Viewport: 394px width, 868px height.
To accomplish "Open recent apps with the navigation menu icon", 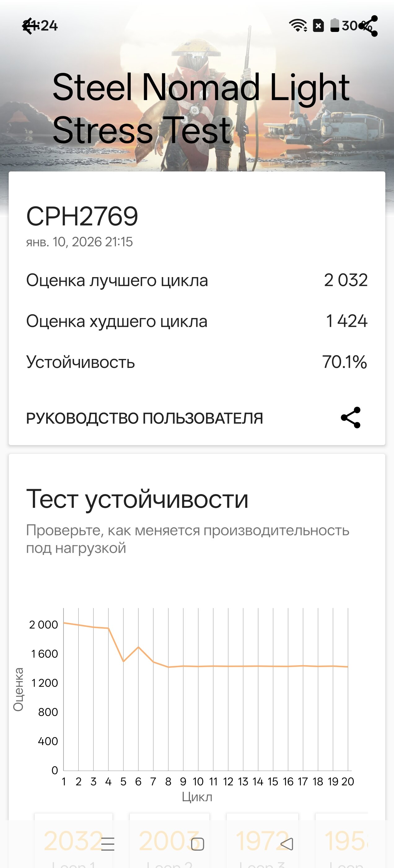I will [x=108, y=844].
